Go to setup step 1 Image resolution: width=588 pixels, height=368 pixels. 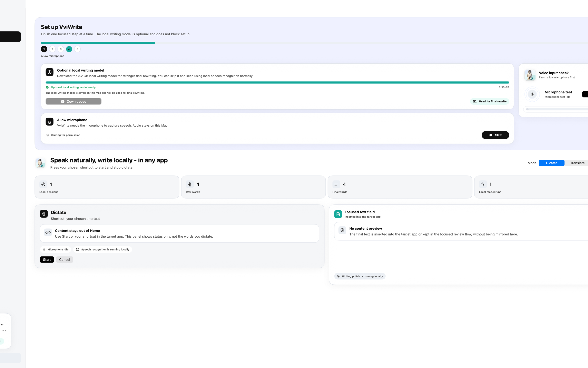44,49
